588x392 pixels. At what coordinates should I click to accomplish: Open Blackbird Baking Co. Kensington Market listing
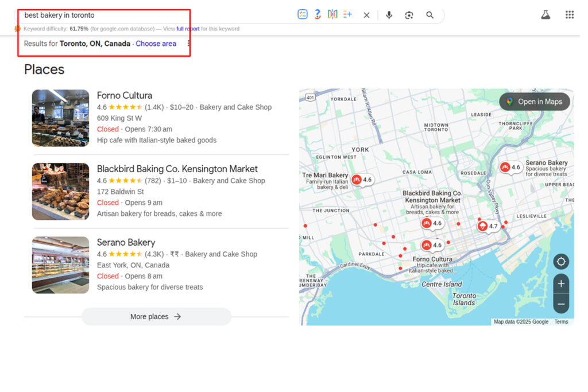(x=177, y=169)
